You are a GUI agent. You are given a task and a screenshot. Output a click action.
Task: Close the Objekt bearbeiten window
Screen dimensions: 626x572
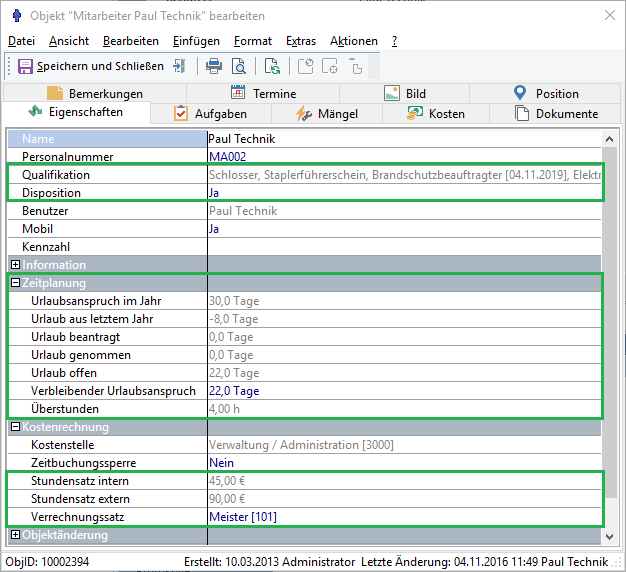[610, 15]
